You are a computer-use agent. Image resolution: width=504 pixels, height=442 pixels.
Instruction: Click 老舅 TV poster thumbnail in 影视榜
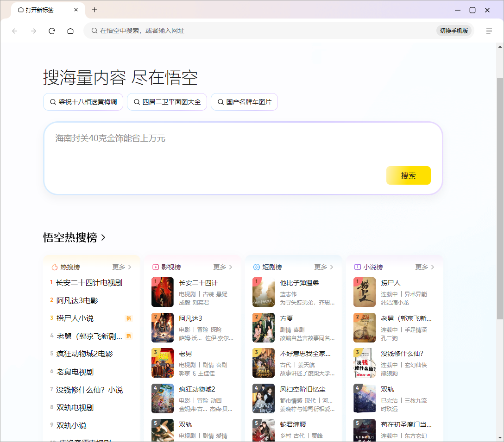pos(163,363)
